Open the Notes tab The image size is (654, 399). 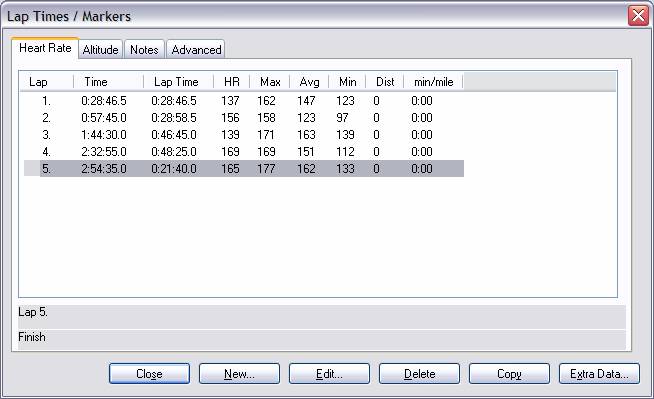point(144,50)
